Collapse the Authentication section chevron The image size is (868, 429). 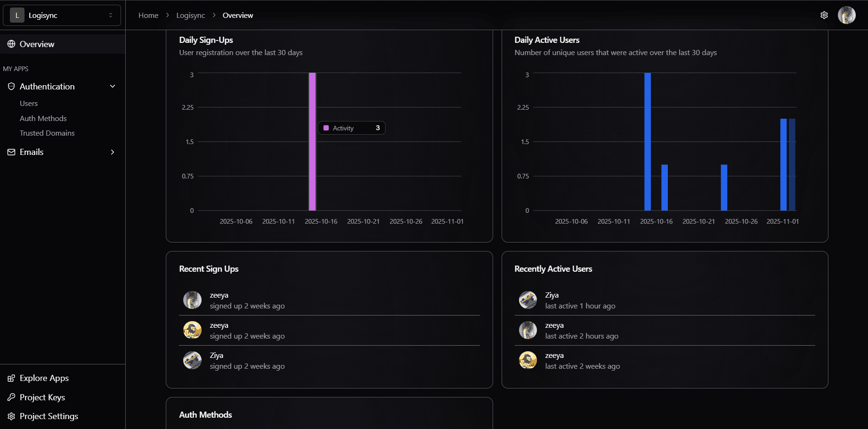pyautogui.click(x=113, y=87)
